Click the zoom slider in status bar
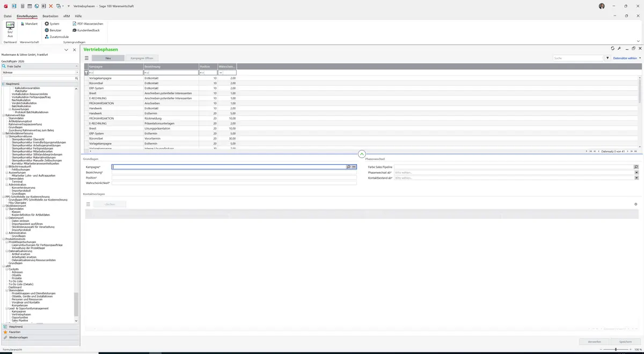Image resolution: width=644 pixels, height=354 pixels. [x=617, y=349]
